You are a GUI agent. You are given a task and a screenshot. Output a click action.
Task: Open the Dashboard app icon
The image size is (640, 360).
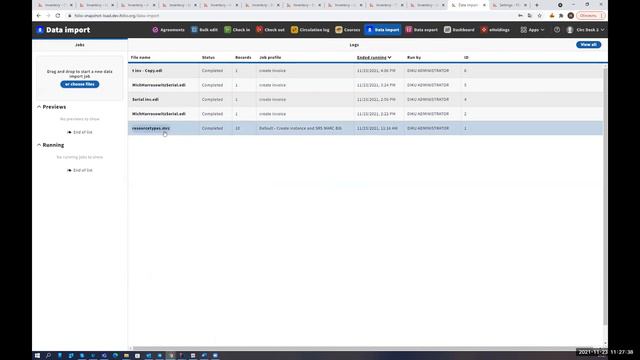(447, 30)
